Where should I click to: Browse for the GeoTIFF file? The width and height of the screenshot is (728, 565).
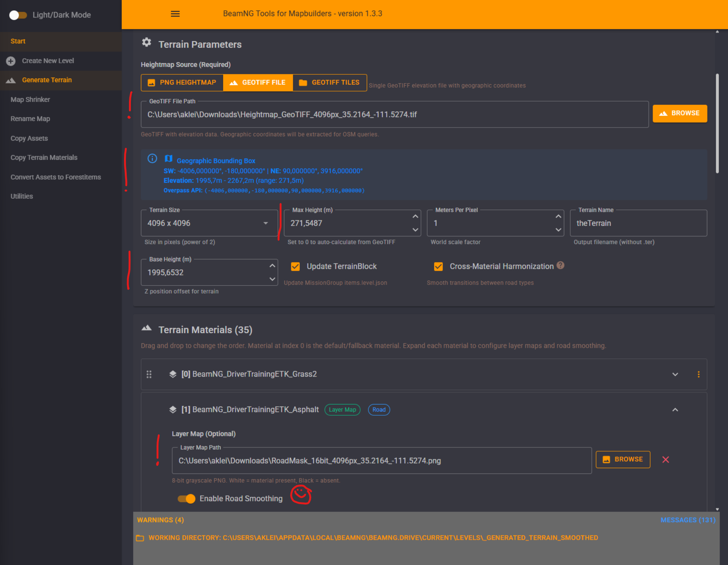click(x=679, y=113)
